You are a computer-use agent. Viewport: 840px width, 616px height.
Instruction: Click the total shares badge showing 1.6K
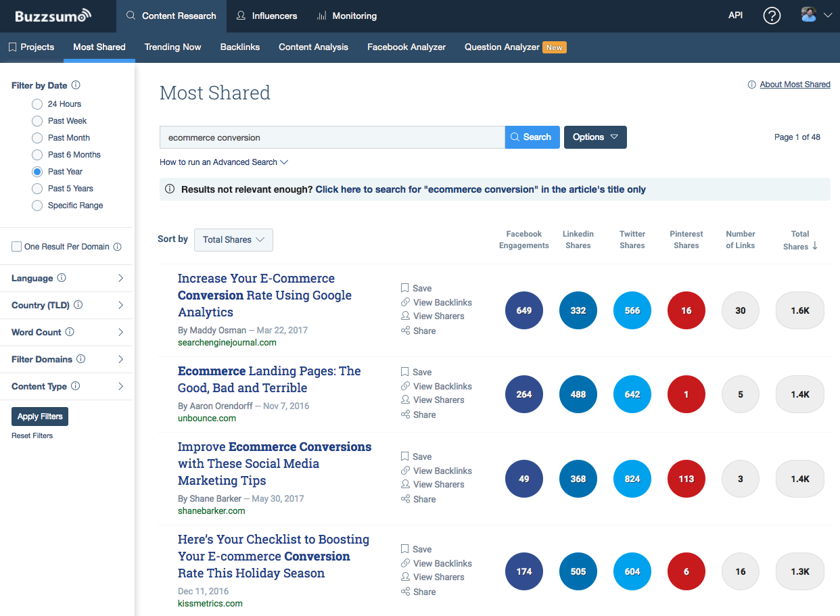pos(800,311)
